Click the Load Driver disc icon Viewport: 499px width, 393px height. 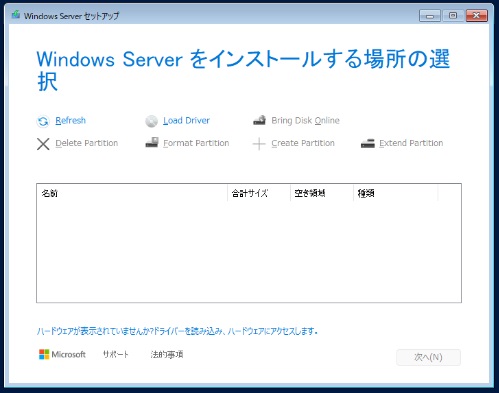point(151,121)
